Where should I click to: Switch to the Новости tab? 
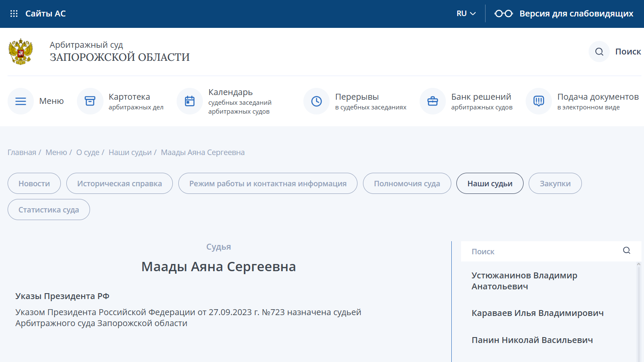click(x=34, y=183)
